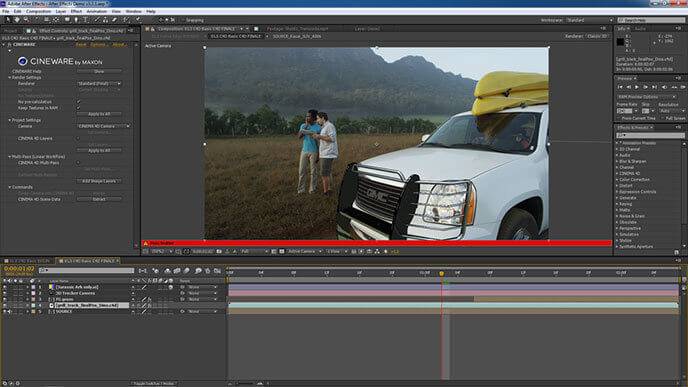Viewport: 688px width, 387px height.
Task: Jump to first frame in Preview panel
Action: coord(620,87)
